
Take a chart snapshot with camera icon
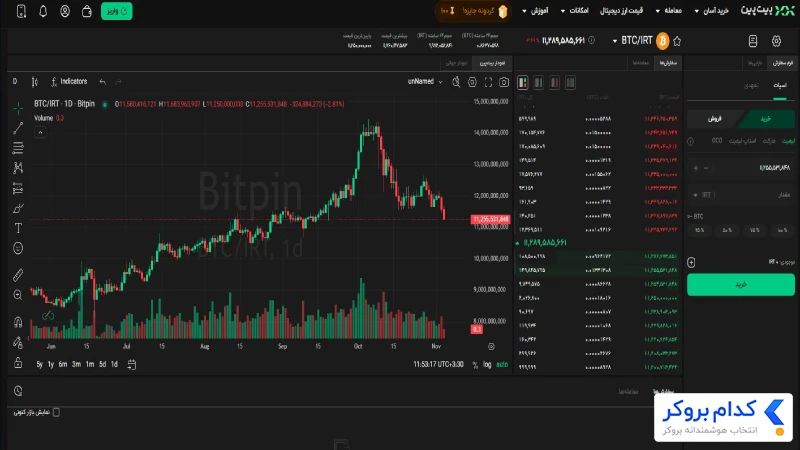504,82
